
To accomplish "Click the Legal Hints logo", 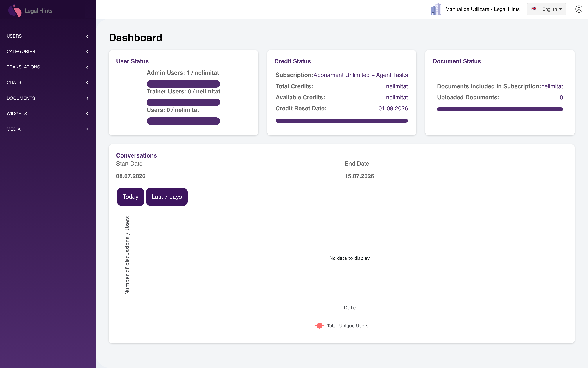I will (x=30, y=11).
